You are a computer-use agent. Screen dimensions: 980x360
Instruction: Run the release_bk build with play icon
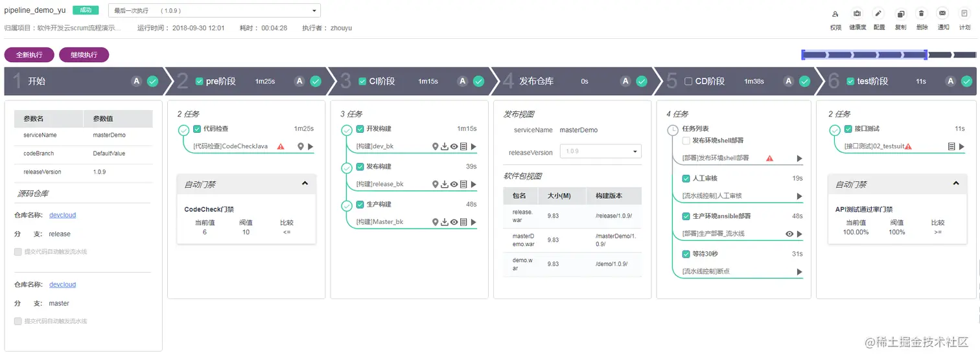tap(474, 185)
